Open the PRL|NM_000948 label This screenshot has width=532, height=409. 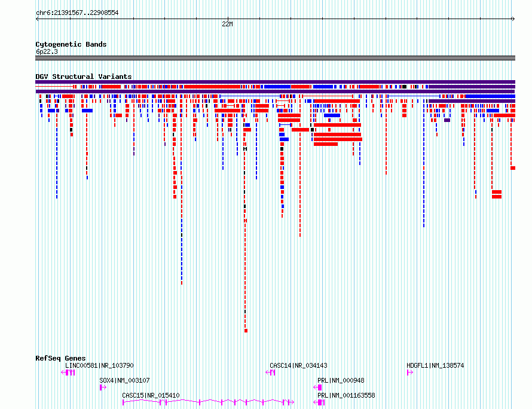pos(341,380)
